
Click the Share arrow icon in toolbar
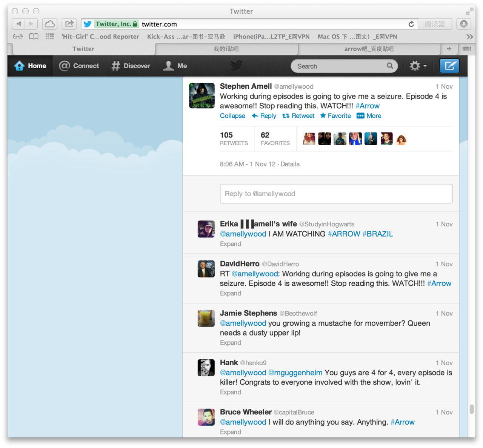pyautogui.click(x=69, y=24)
